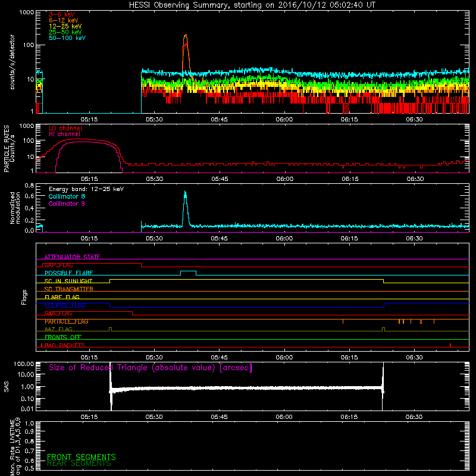Click the vertical Flags axis label

pos(24,297)
